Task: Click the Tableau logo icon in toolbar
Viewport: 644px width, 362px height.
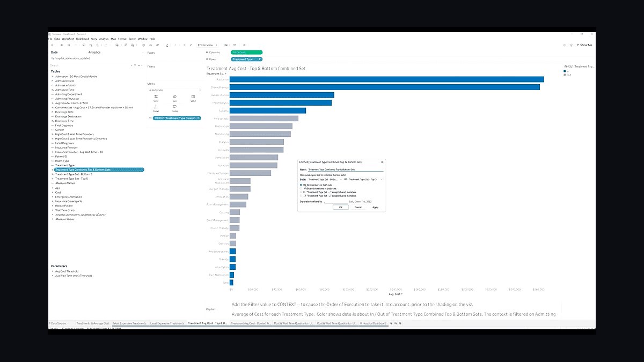Action: (x=51, y=45)
